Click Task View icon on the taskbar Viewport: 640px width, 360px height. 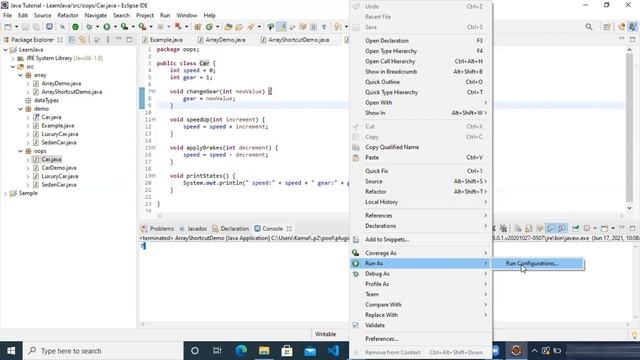coord(217,351)
